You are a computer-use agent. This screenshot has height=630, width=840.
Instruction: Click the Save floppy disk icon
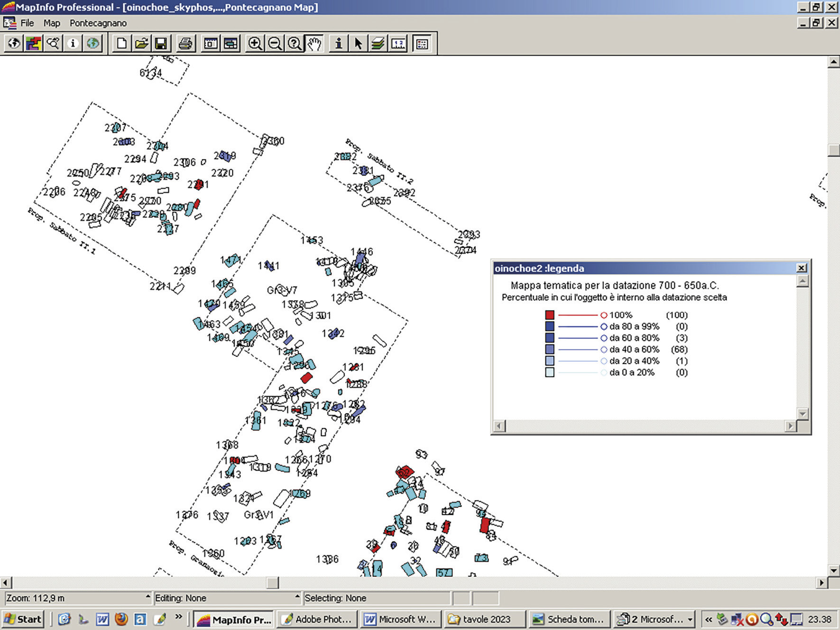pyautogui.click(x=161, y=44)
